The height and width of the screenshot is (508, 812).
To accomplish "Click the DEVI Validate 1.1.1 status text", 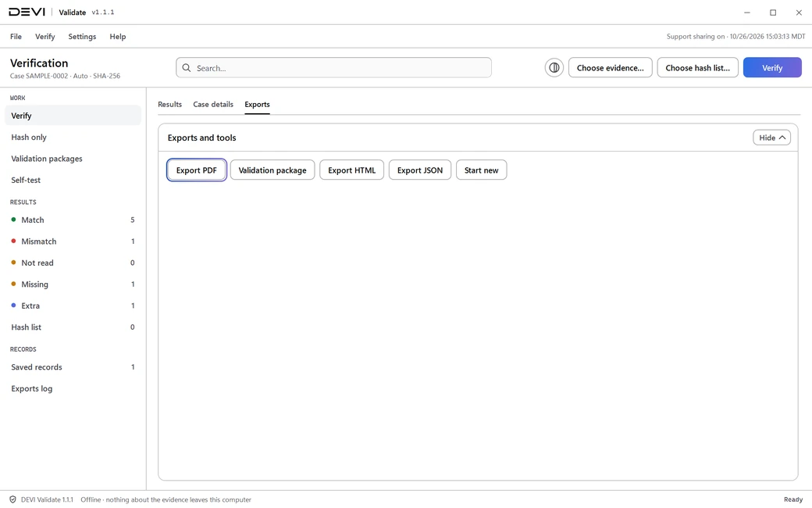I will click(x=47, y=499).
